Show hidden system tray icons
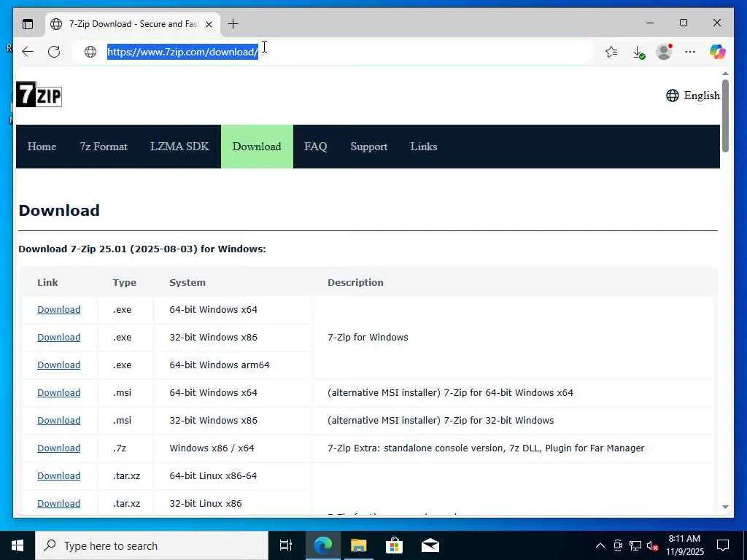 click(x=600, y=545)
